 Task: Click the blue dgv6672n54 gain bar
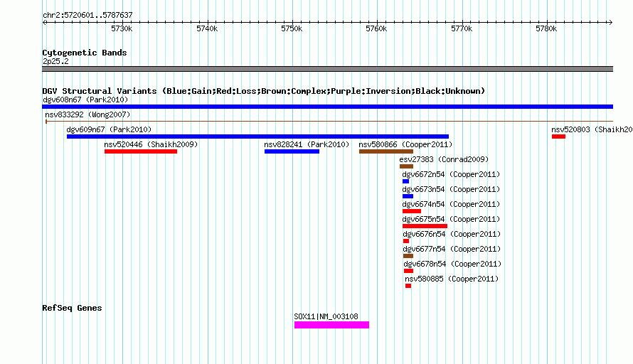point(405,181)
